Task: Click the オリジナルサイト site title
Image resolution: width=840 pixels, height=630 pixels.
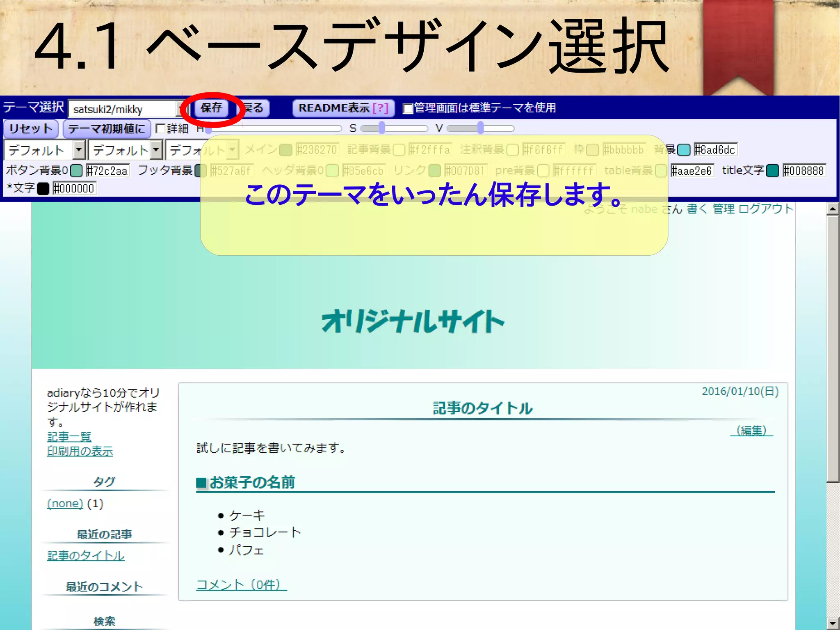Action: (x=413, y=321)
